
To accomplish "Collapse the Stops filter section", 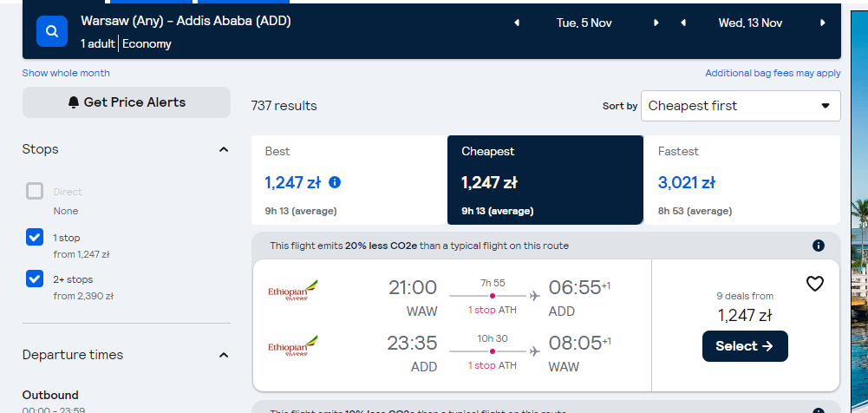I will tap(224, 149).
